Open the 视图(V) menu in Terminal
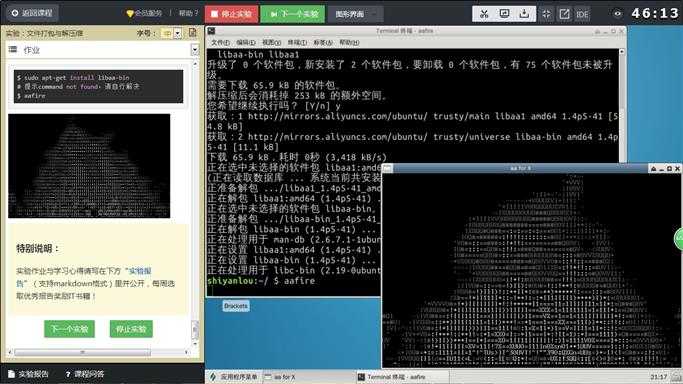 (x=271, y=42)
